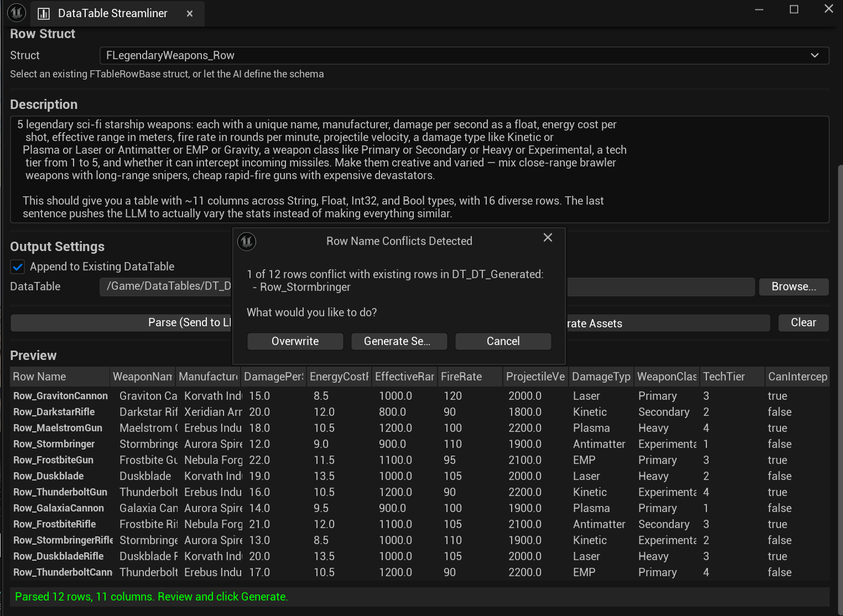Select the Row_GravitonCannon row
This screenshot has width=843, height=616.
coord(60,396)
